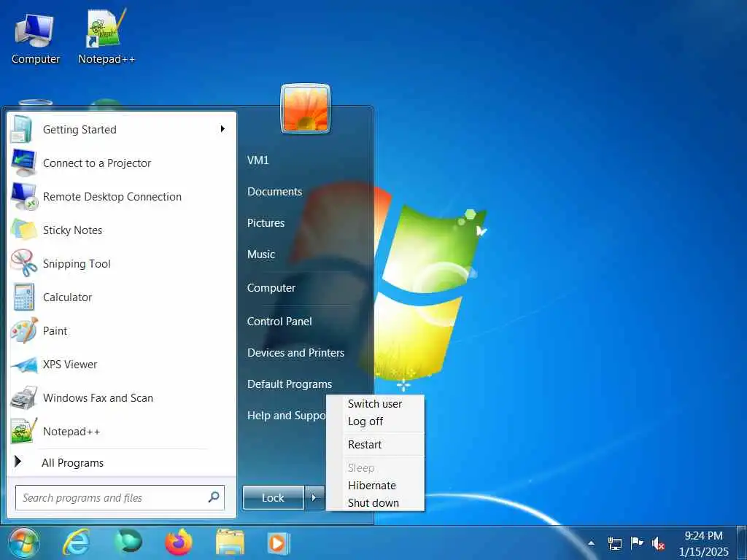Click the Paint text label
747x560 pixels.
pyautogui.click(x=55, y=330)
